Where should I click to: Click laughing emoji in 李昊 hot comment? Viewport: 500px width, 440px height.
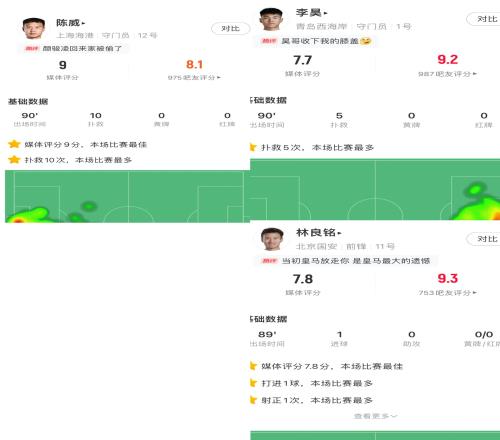pos(366,41)
